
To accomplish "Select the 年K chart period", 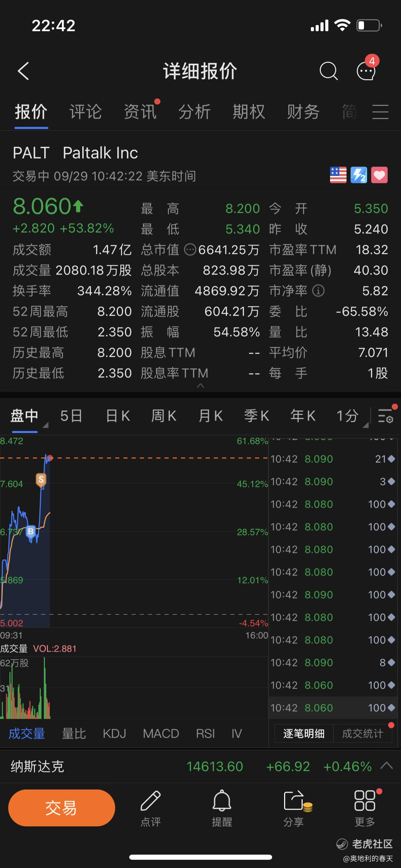I will 303,416.
